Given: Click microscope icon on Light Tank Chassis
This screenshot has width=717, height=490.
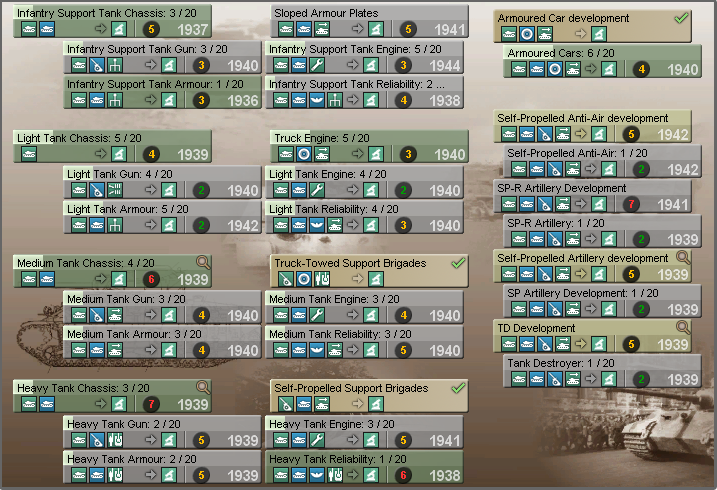Looking at the screenshot, I should click(x=118, y=154).
